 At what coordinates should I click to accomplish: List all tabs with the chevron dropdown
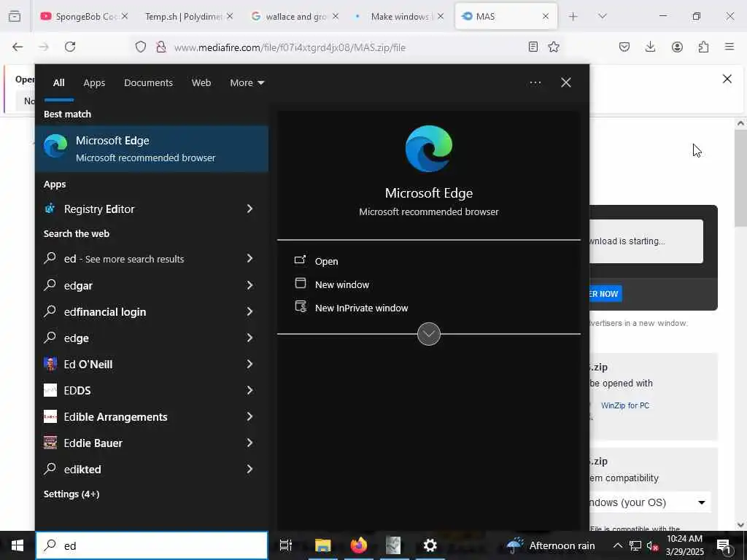click(x=602, y=16)
